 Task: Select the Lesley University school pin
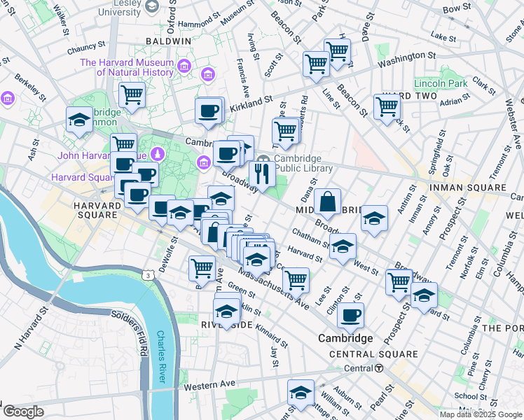click(x=153, y=6)
